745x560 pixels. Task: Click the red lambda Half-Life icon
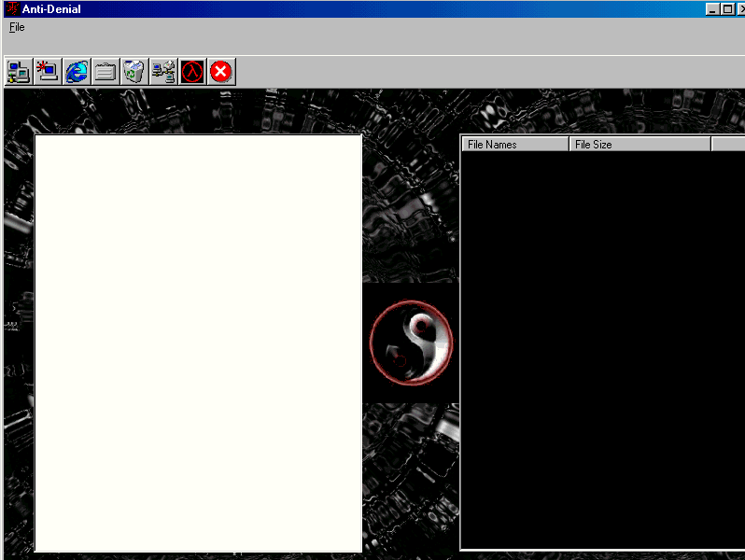[192, 72]
